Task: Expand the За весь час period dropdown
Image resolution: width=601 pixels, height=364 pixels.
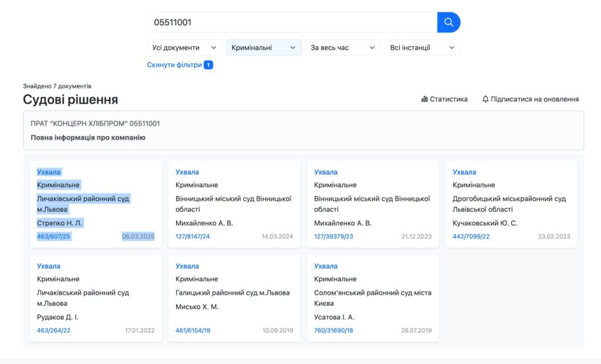Action: coord(343,48)
